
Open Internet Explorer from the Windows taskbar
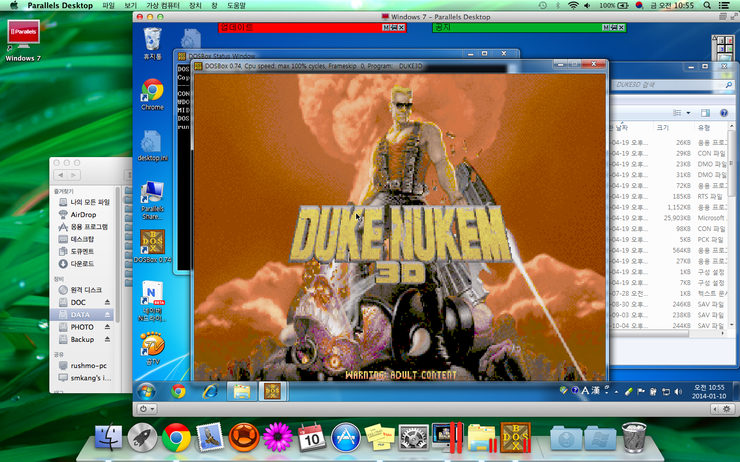tap(210, 391)
